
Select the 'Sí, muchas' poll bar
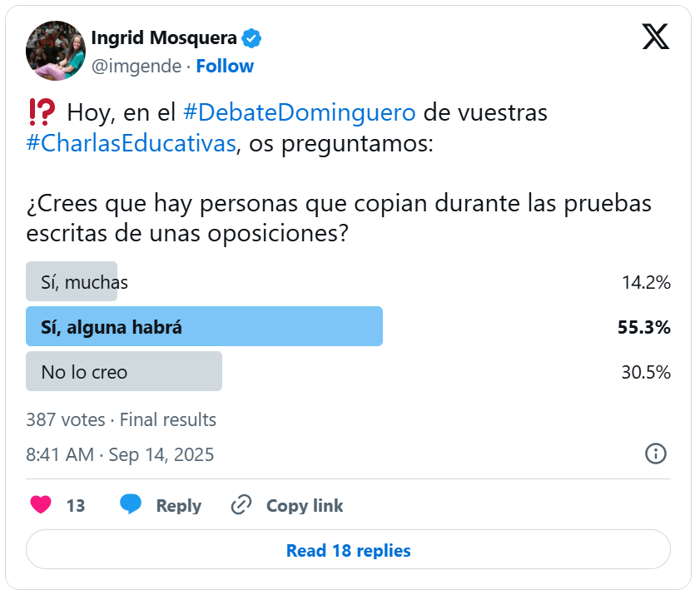(x=72, y=282)
